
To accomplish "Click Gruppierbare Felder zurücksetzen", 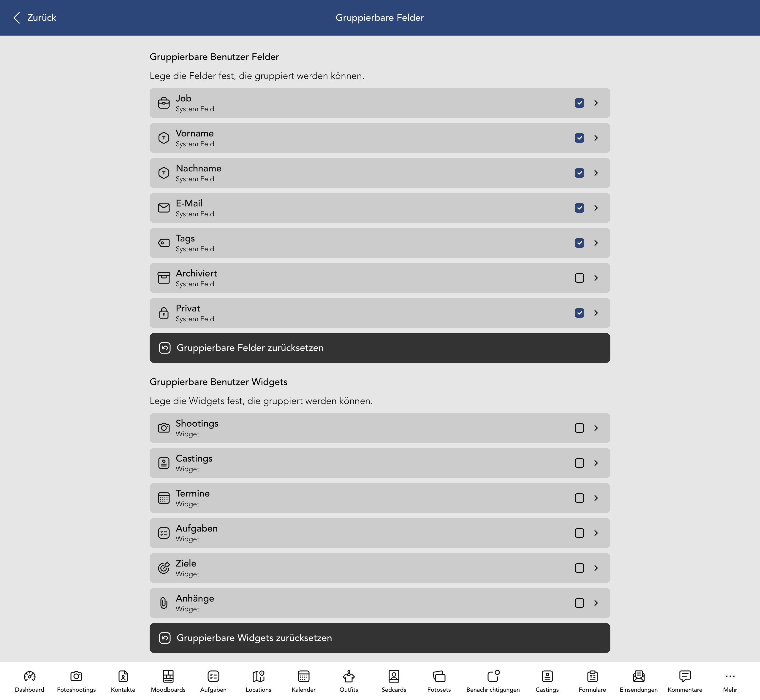I will click(x=380, y=348).
